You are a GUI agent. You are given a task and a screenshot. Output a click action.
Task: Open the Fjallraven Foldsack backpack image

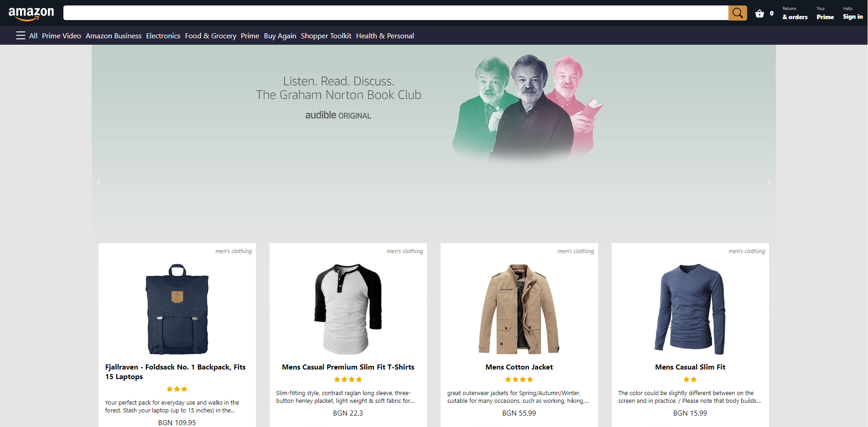coord(177,309)
